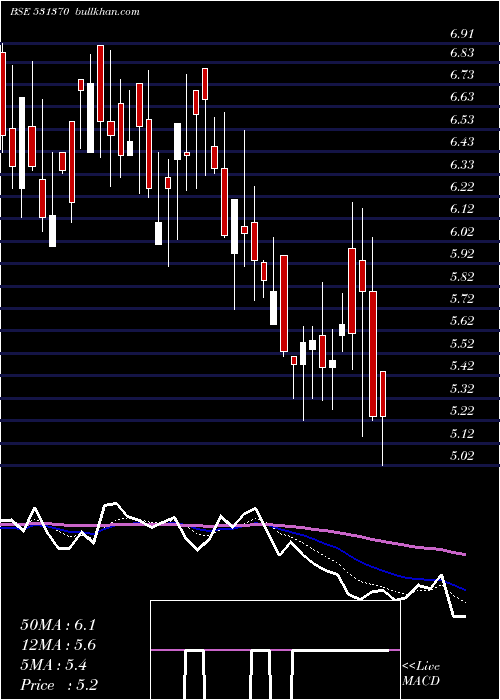Click the 5.42 price axis label
This screenshot has height=700, width=500.
[x=462, y=366]
